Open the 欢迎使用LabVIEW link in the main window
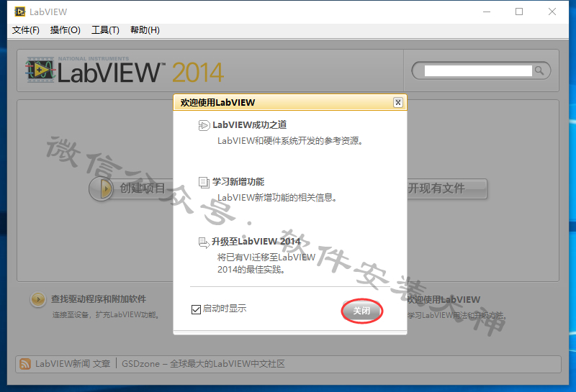Viewport: 576px width, 392px height. (444, 300)
